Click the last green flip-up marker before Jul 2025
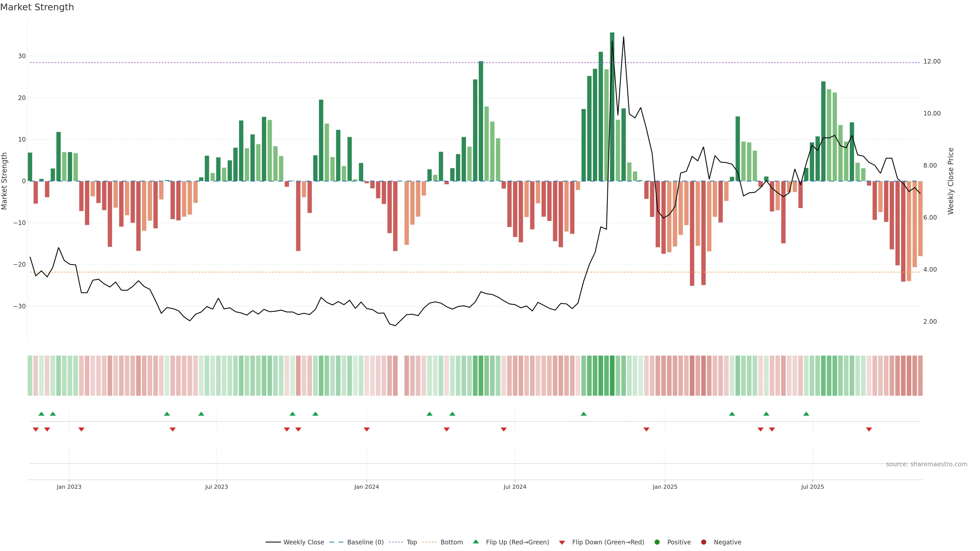 806,414
